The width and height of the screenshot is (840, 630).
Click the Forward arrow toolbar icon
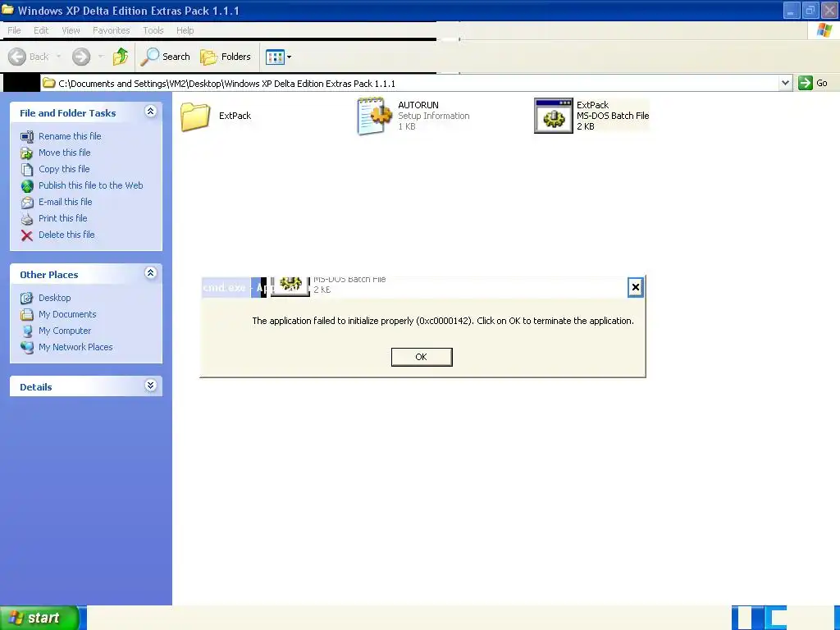[x=81, y=57]
